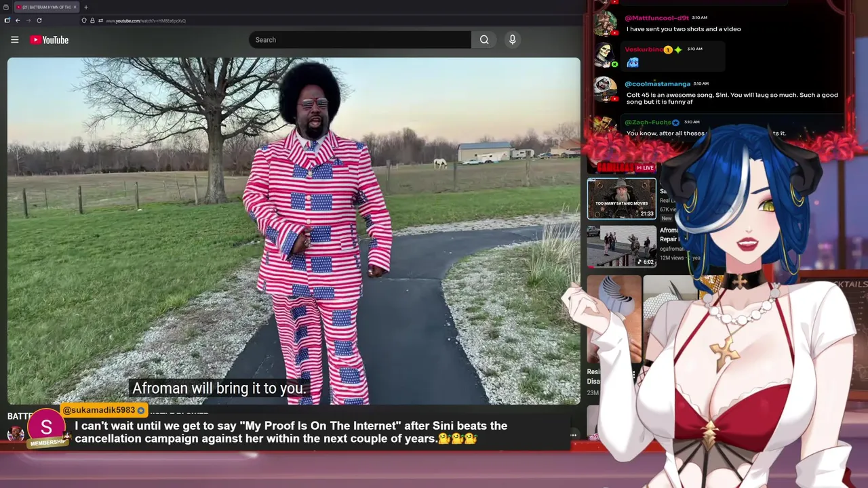Click the blue emote in Veskurbino's message

pyautogui.click(x=633, y=62)
